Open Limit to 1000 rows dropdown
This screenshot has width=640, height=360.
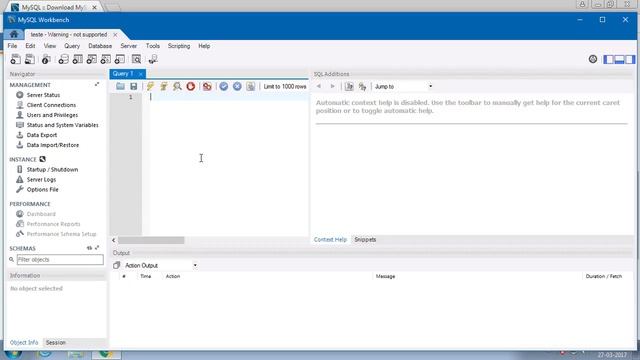285,87
